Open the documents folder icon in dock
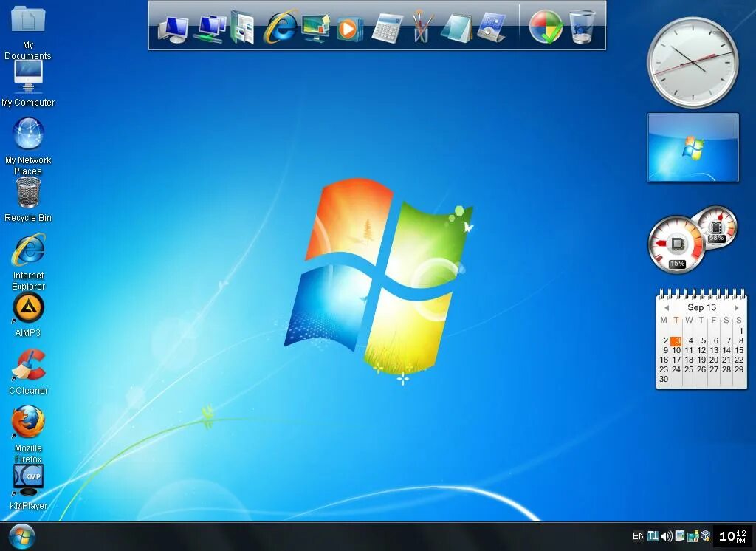This screenshot has width=756, height=551. pos(243,28)
